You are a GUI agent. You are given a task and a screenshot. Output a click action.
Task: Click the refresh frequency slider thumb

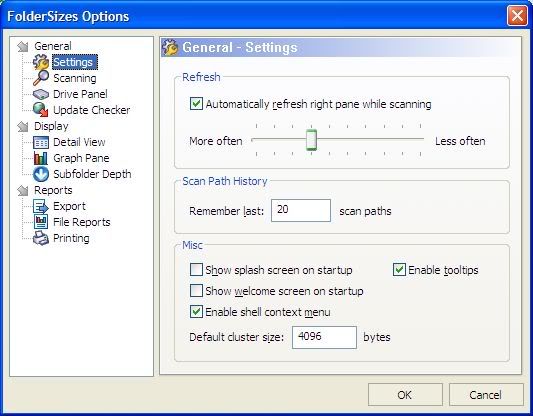click(x=311, y=140)
